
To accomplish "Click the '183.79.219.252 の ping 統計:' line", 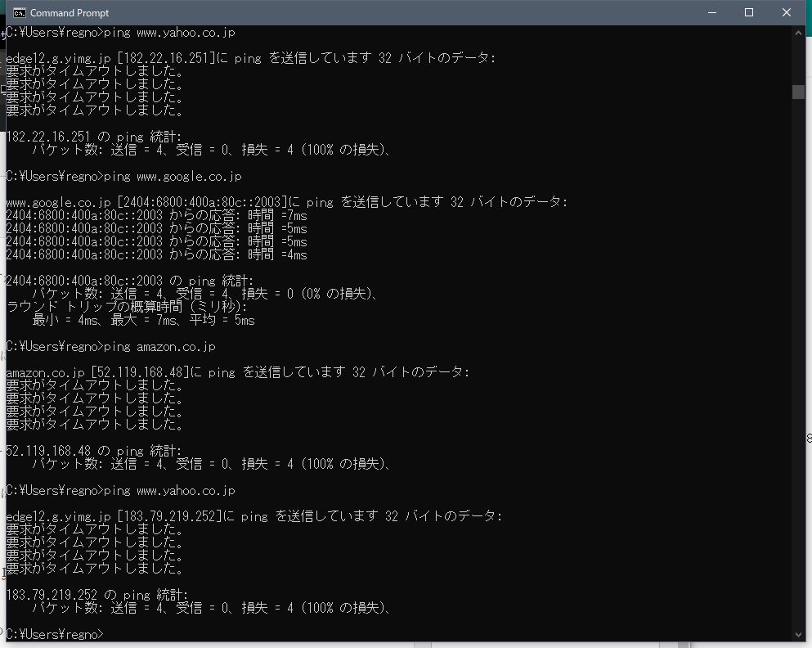I will (x=96, y=595).
